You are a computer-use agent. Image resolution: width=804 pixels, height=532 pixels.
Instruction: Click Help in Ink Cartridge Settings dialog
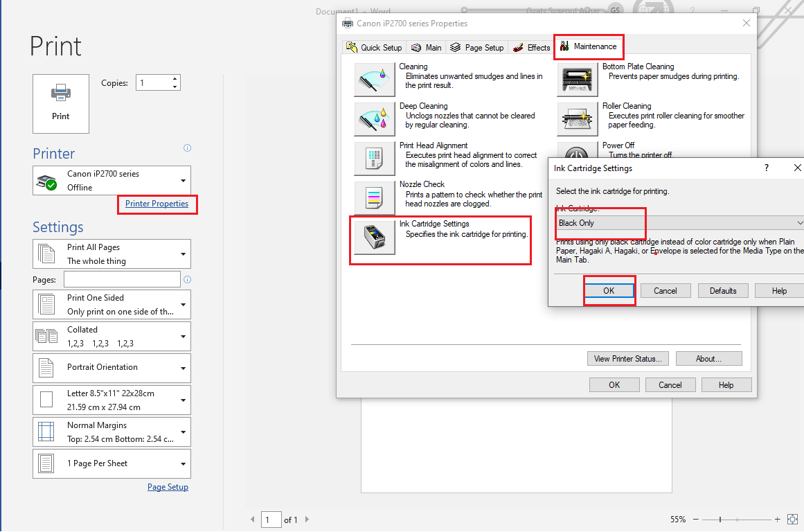(x=779, y=291)
